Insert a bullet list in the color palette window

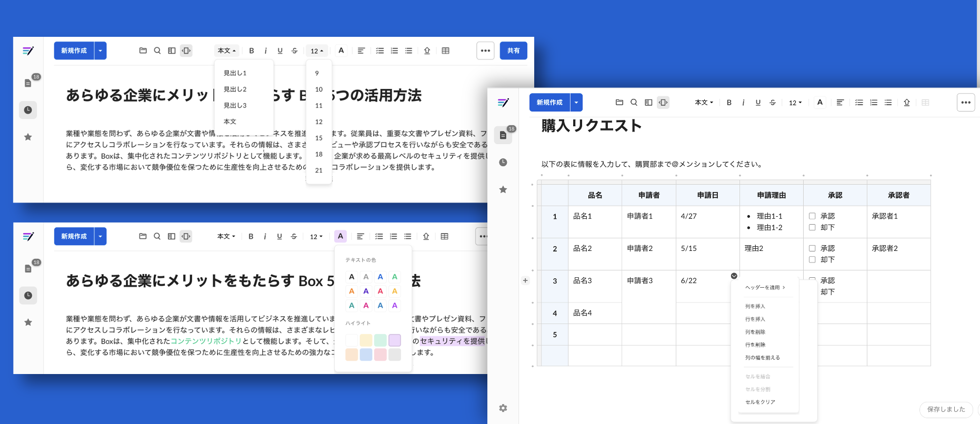(408, 236)
